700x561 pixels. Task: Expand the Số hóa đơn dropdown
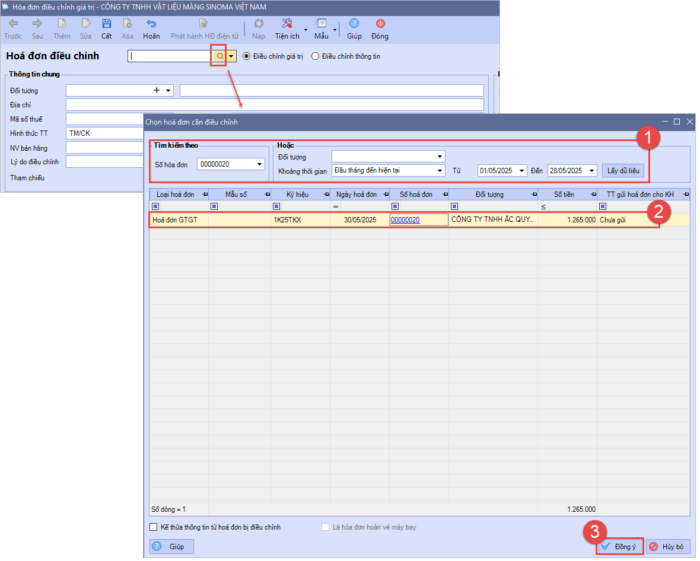click(260, 164)
